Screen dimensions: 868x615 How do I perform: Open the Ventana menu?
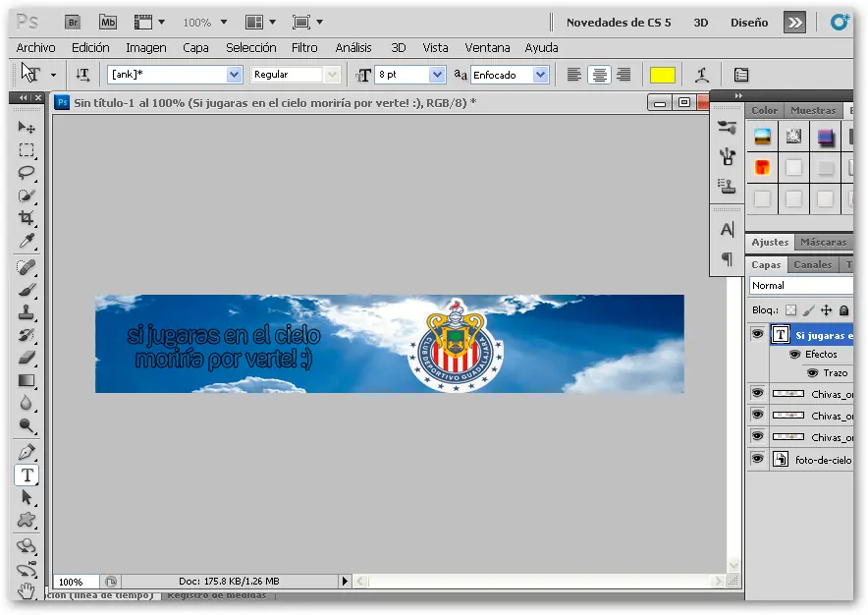coord(487,48)
